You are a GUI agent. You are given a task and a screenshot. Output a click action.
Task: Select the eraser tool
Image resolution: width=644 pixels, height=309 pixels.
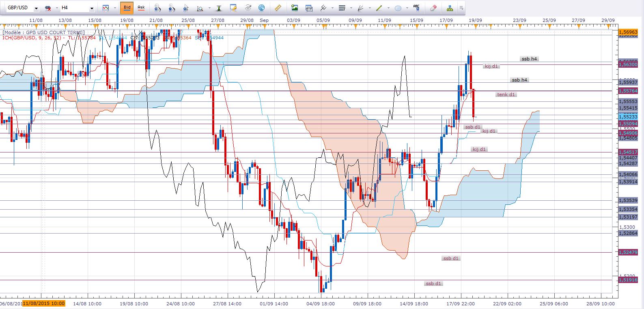(433, 8)
